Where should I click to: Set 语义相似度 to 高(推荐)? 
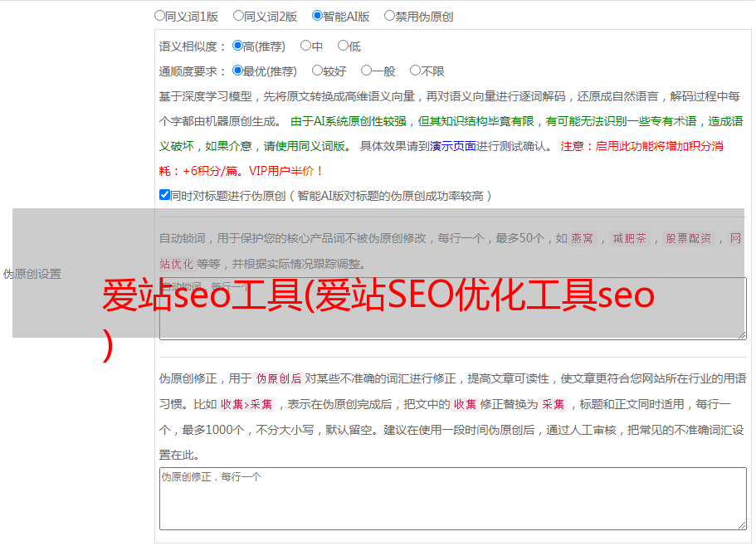click(237, 46)
